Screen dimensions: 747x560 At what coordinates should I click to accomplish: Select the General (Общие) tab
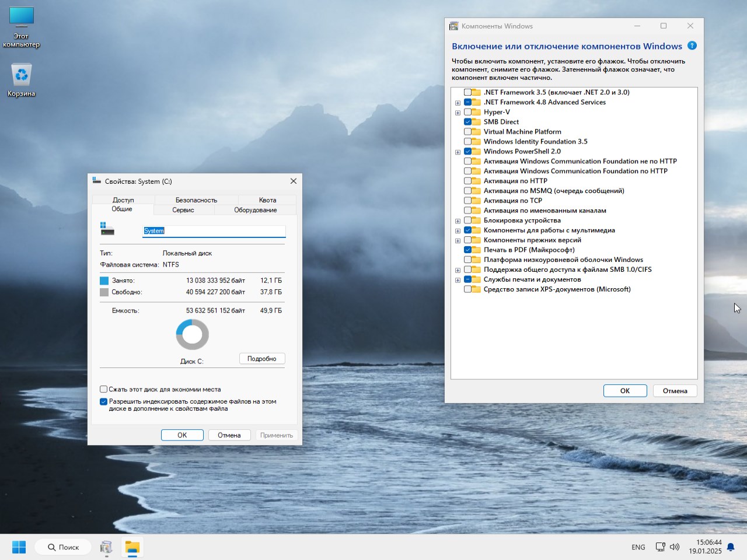(122, 209)
